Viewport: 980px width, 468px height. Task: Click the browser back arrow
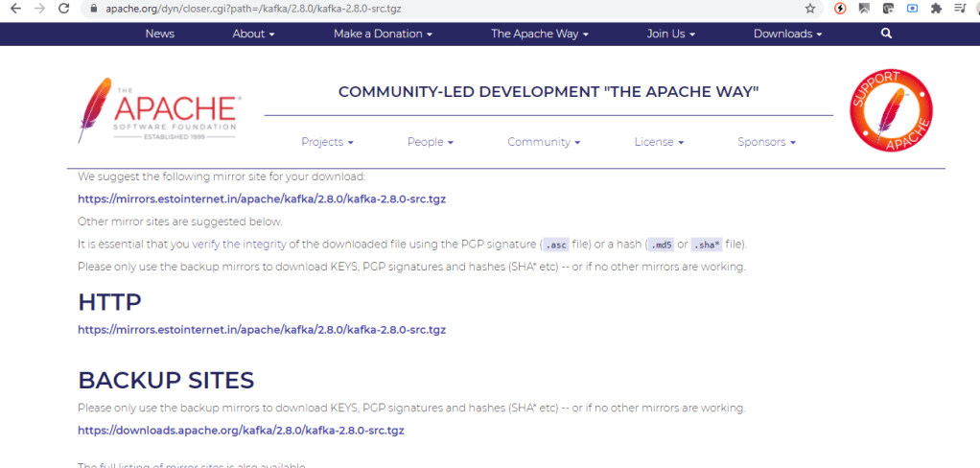point(14,8)
